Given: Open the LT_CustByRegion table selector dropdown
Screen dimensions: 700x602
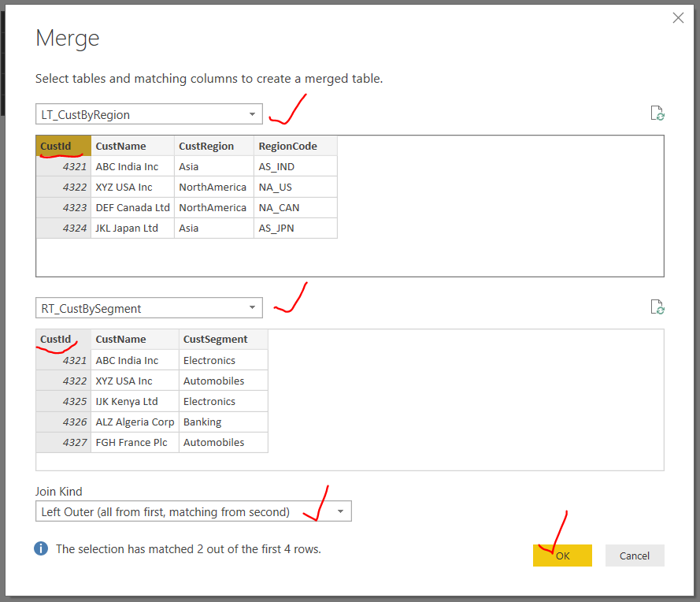Looking at the screenshot, I should click(251, 113).
